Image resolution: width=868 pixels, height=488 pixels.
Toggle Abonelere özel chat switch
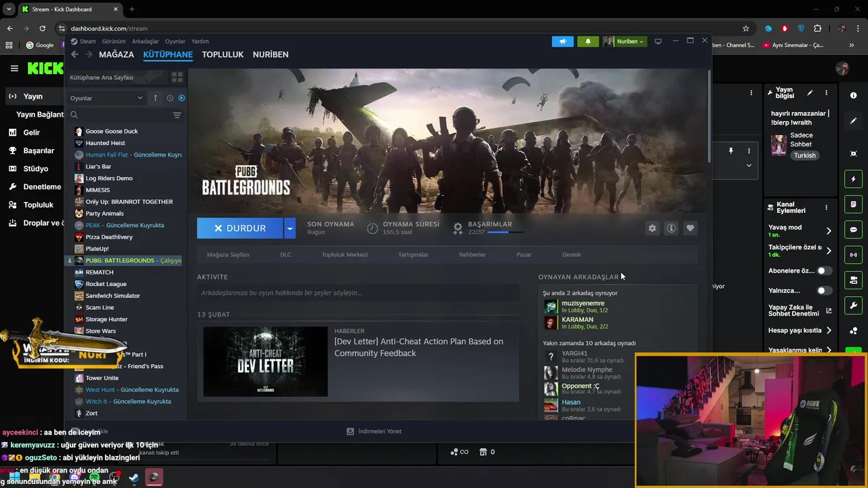pos(824,270)
